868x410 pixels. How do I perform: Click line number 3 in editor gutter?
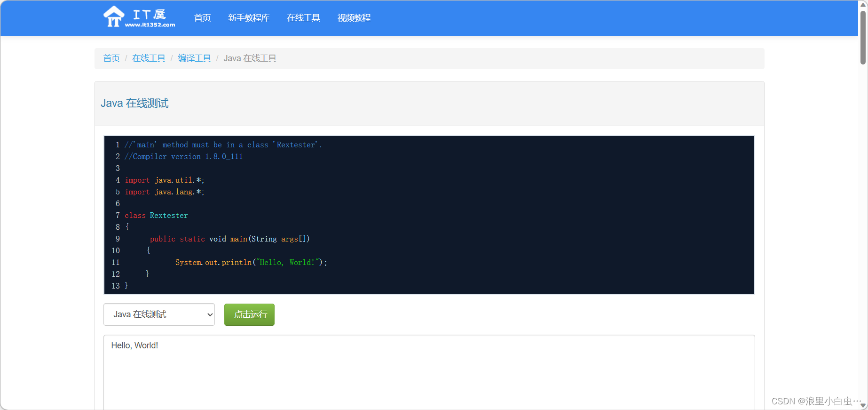pos(118,168)
